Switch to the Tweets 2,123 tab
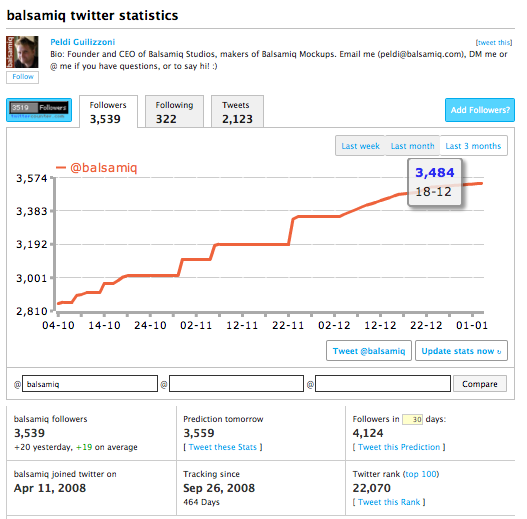Screen dimensions: 527x519 coord(237,112)
